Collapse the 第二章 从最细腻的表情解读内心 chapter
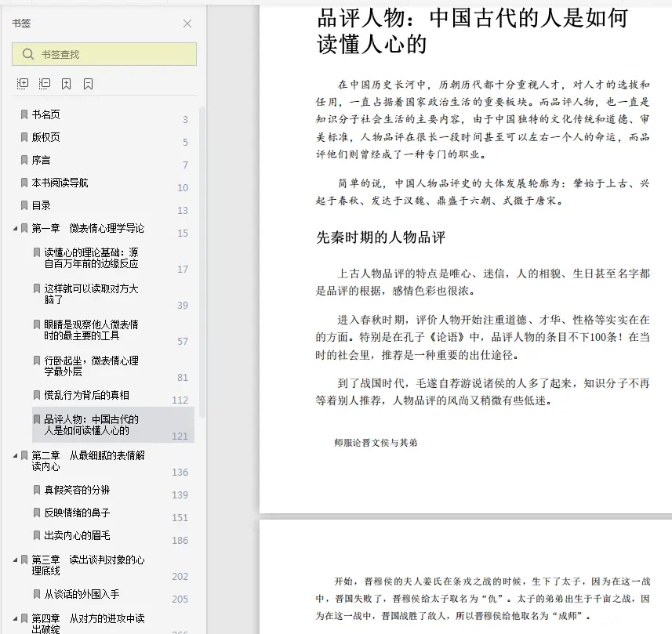 15,456
